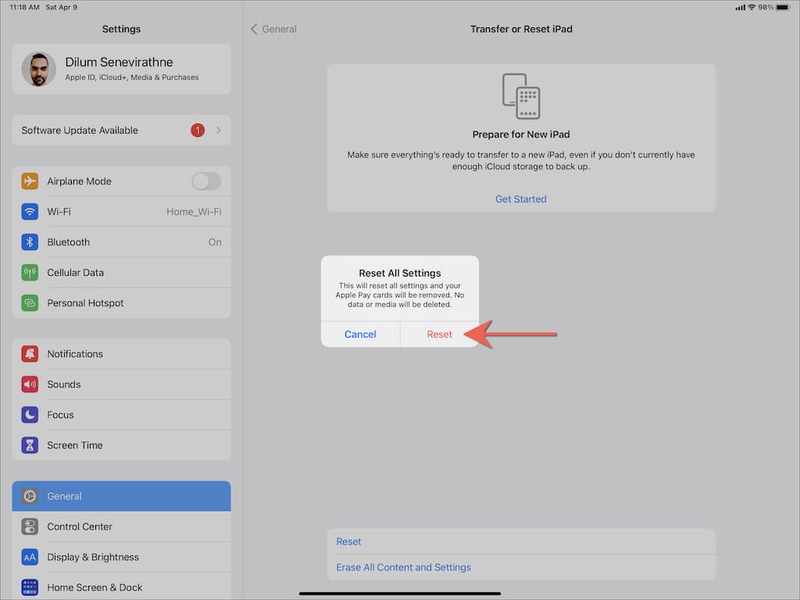The width and height of the screenshot is (800, 600).
Task: Tap the red update badge
Action: (197, 130)
